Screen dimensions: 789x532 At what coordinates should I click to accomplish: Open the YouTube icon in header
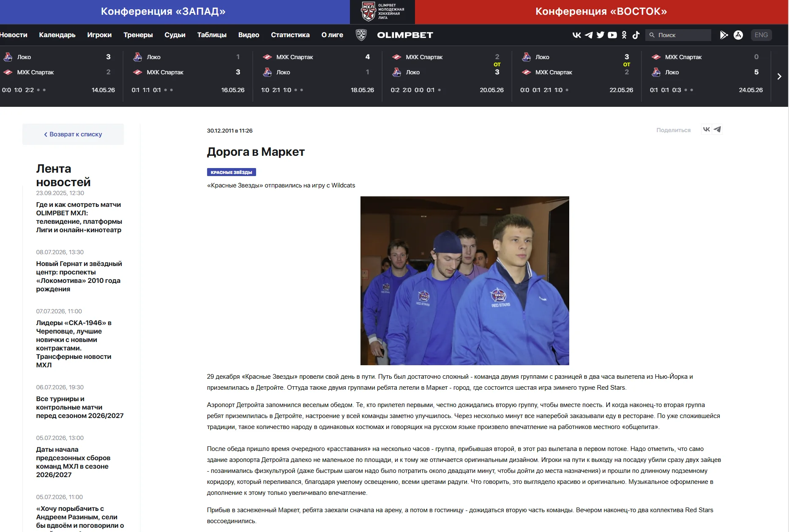coord(612,35)
